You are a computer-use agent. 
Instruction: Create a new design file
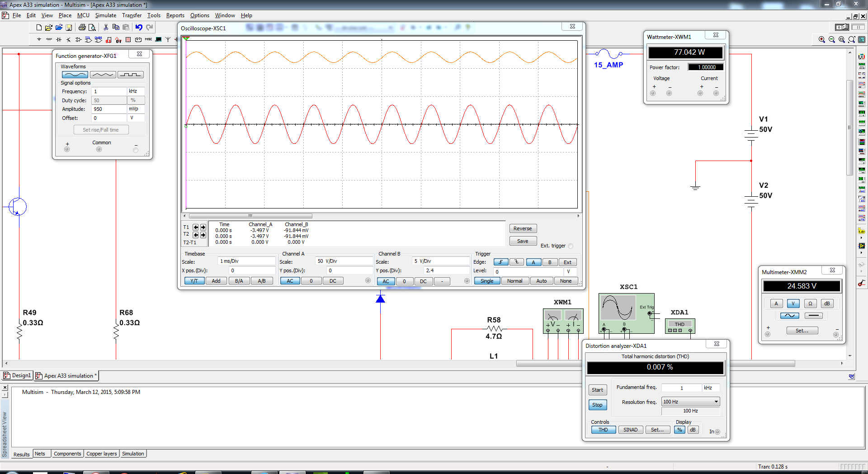[x=39, y=27]
